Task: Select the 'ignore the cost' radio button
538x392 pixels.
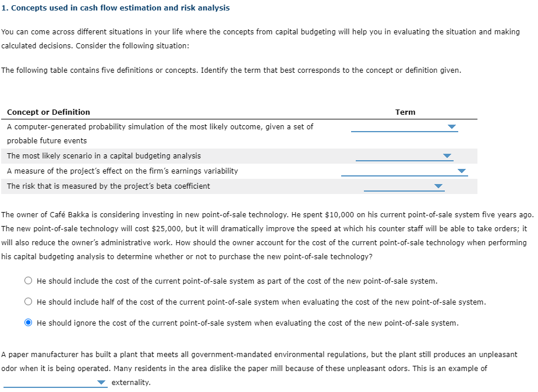Action: click(27, 322)
